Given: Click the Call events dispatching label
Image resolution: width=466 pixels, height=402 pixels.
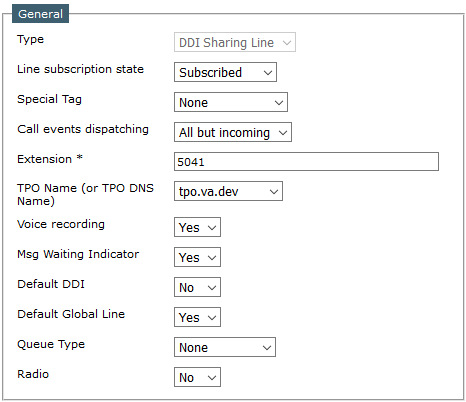Looking at the screenshot, I should 83,129.
